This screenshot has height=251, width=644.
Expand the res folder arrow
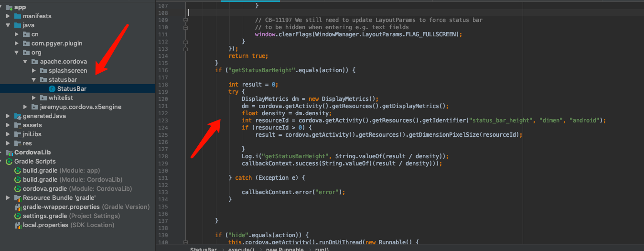coord(8,143)
